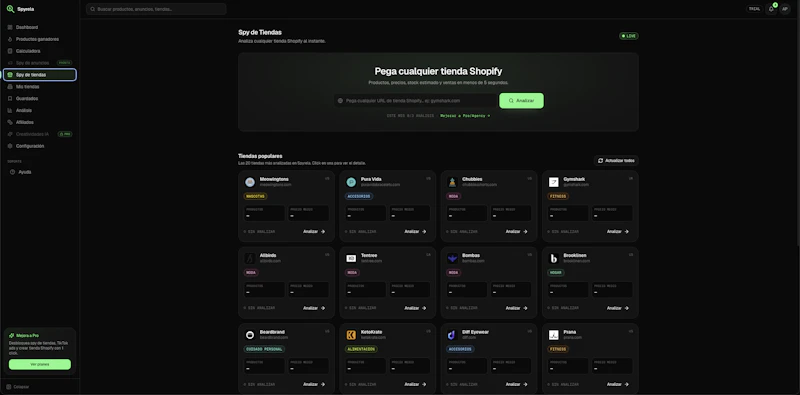Image resolution: width=800 pixels, height=395 pixels.
Task: Click the TRIAL plan badge
Action: click(754, 9)
